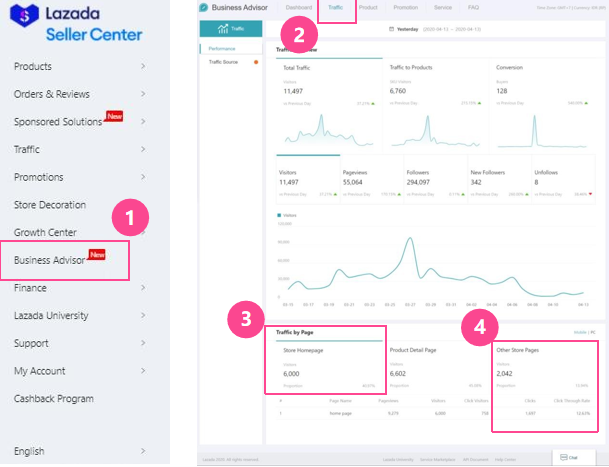This screenshot has width=609, height=467.
Task: Click the Traffic chart icon in sidebar
Action: point(223,28)
